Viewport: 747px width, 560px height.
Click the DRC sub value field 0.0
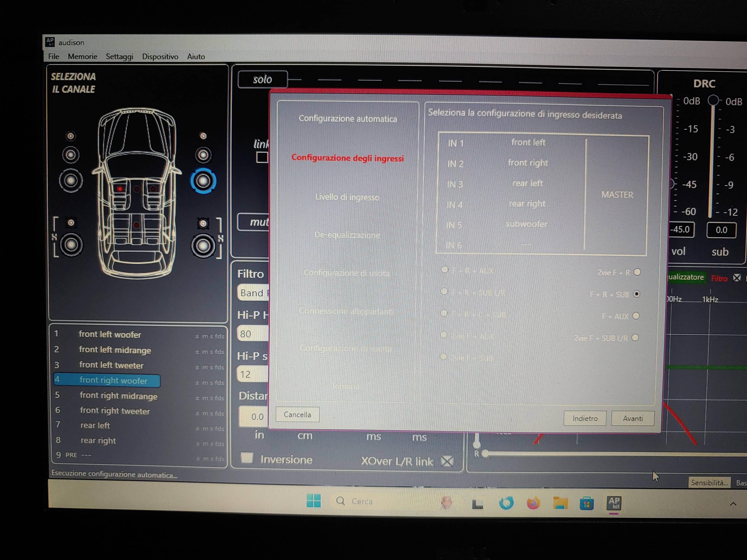(721, 230)
